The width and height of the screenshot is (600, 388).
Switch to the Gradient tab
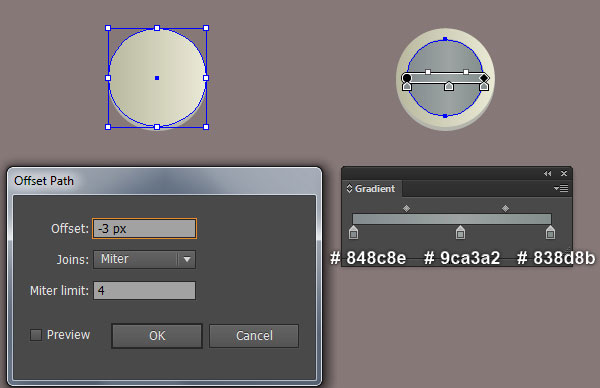[x=375, y=188]
